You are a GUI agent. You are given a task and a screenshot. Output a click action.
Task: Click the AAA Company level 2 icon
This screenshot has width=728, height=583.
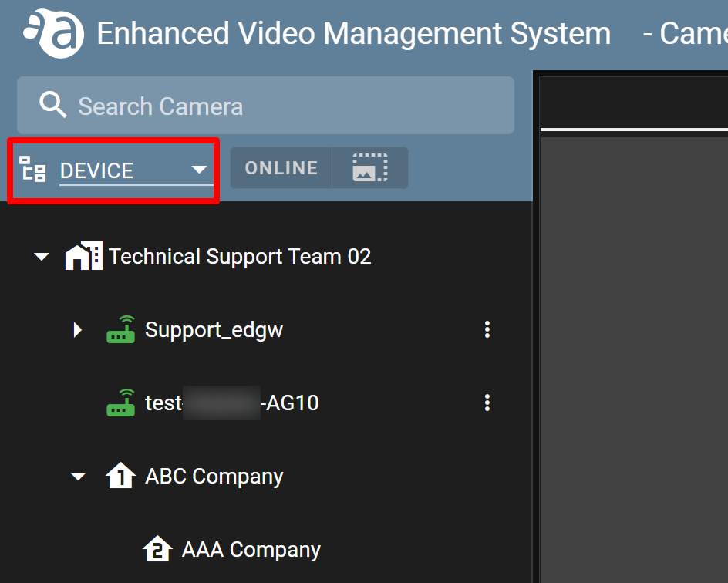click(x=157, y=548)
